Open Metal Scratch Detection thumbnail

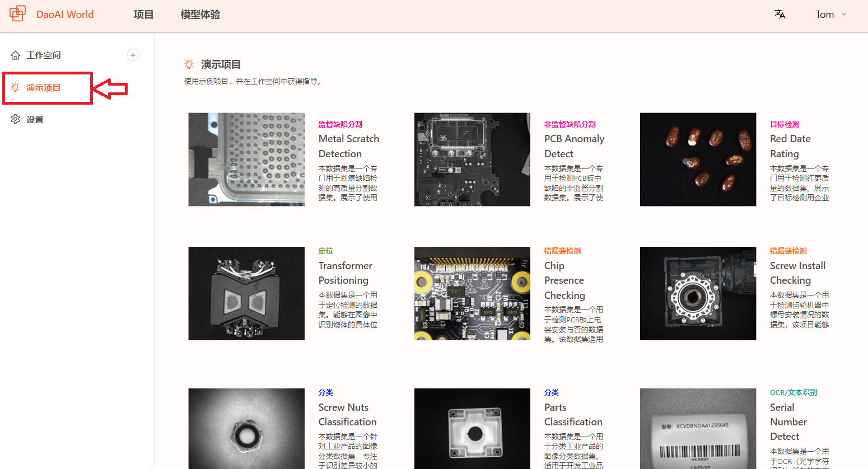[x=246, y=160]
